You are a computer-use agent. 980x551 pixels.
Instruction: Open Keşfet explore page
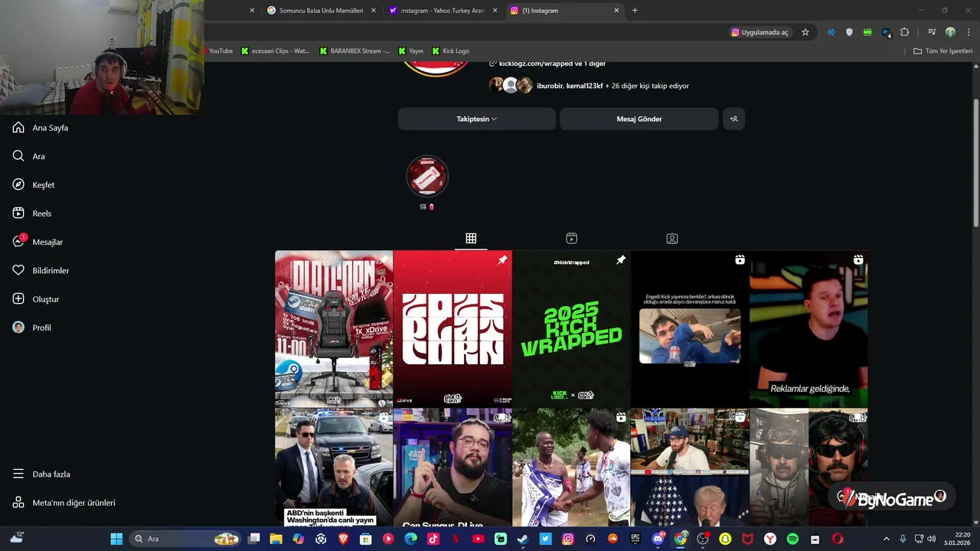click(x=34, y=185)
